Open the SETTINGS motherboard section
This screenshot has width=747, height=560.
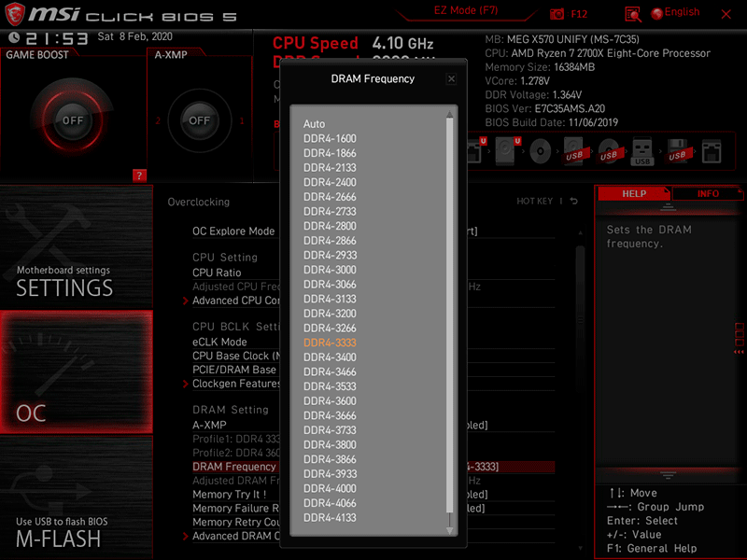[x=77, y=246]
